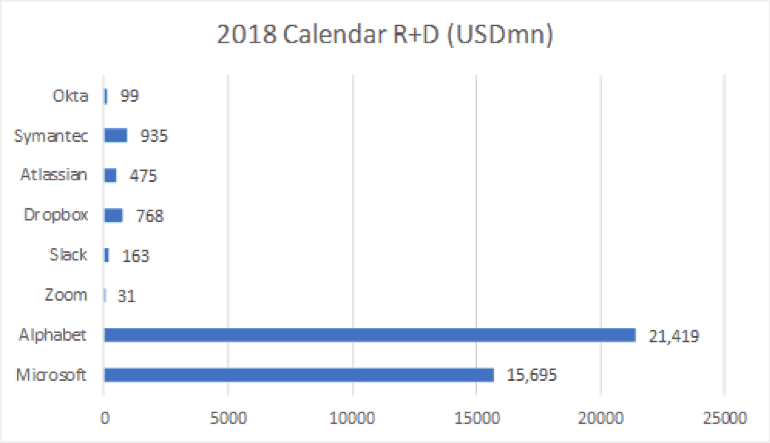Screen dimensions: 770x443
Task: Click the 15,695 data label
Action: coord(528,376)
